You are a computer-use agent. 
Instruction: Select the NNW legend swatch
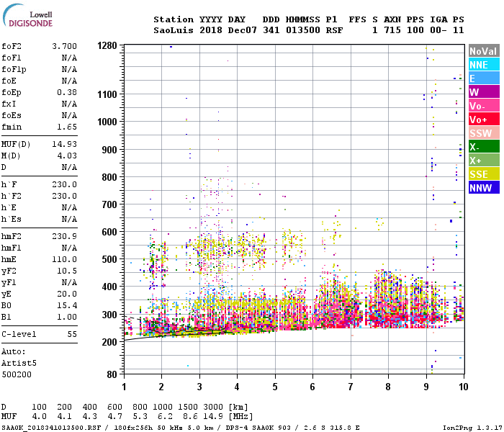pos(484,188)
